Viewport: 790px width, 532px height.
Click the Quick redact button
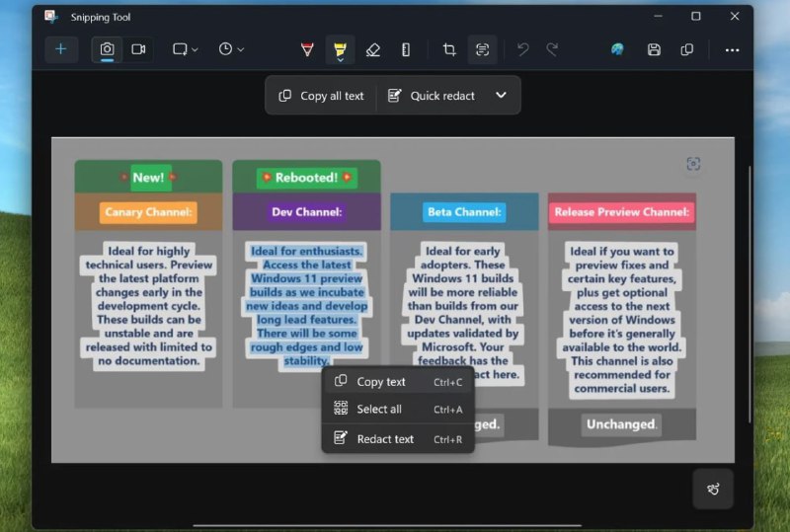click(432, 96)
